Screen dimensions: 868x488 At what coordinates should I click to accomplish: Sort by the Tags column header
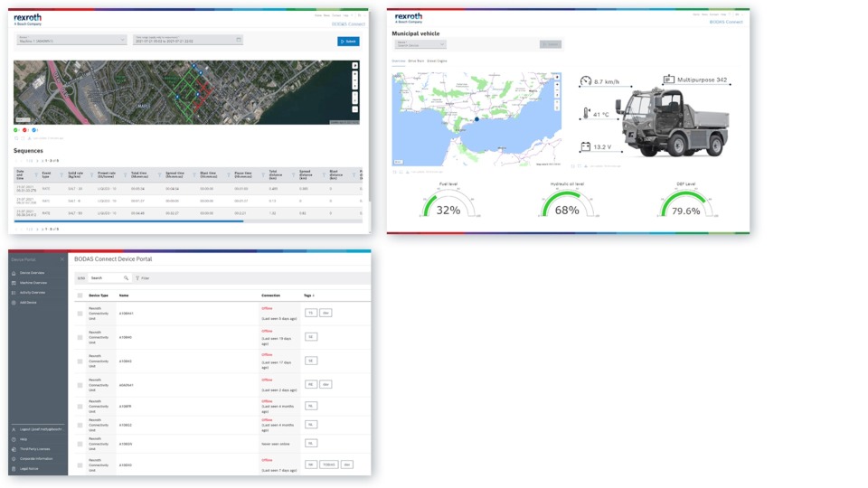[x=308, y=296]
